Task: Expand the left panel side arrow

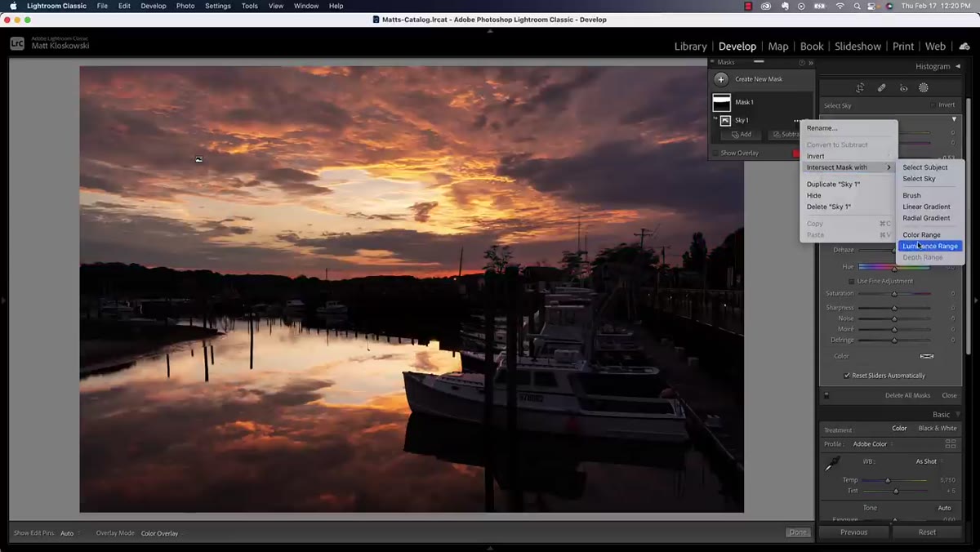Action: tap(3, 300)
